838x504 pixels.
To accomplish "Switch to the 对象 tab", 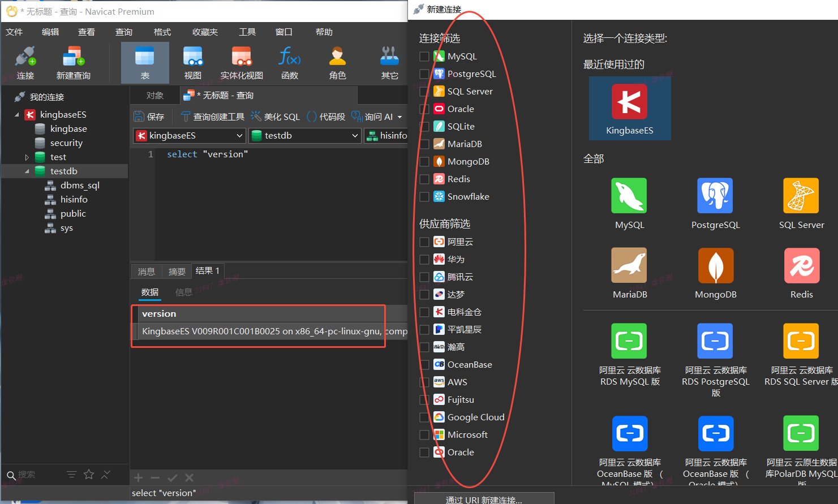I will [x=155, y=96].
